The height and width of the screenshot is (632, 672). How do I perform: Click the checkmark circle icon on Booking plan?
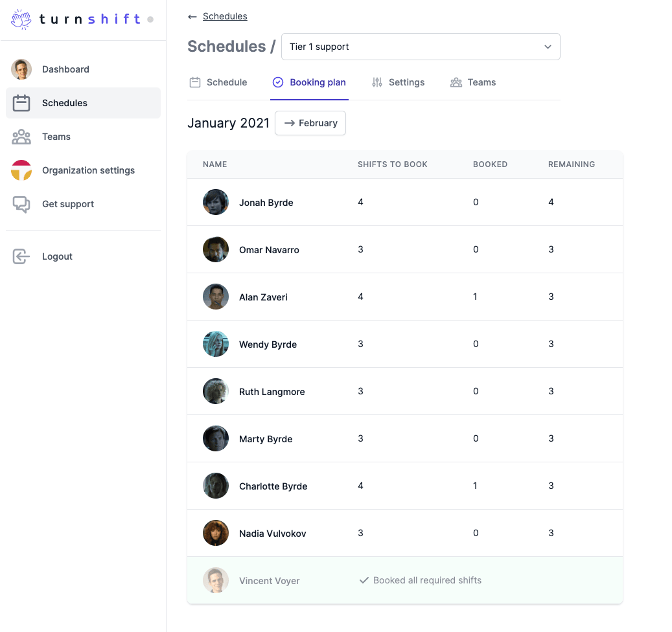coord(278,82)
